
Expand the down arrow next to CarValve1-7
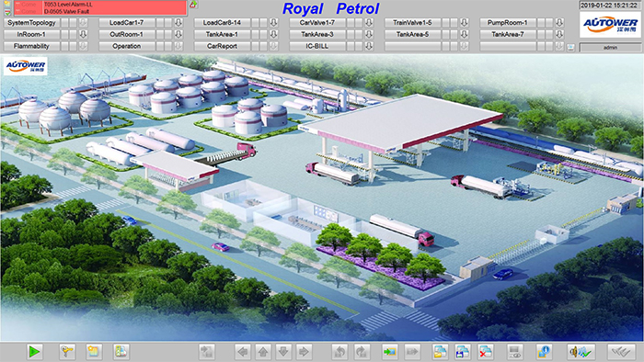click(369, 23)
